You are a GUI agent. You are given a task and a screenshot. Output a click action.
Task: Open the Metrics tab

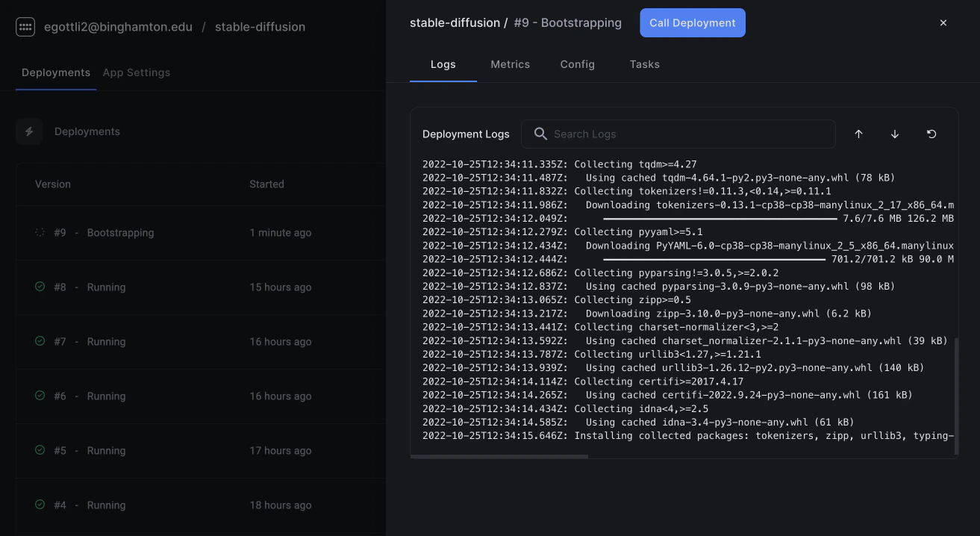(511, 64)
